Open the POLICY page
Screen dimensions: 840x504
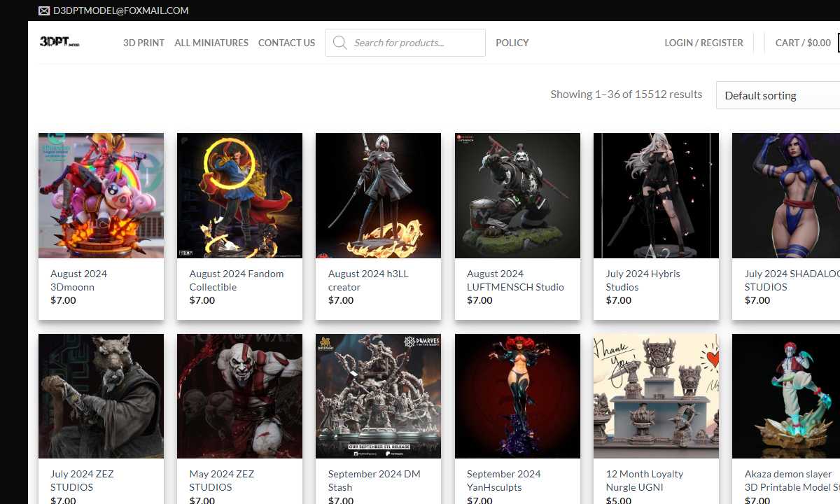[x=512, y=43]
